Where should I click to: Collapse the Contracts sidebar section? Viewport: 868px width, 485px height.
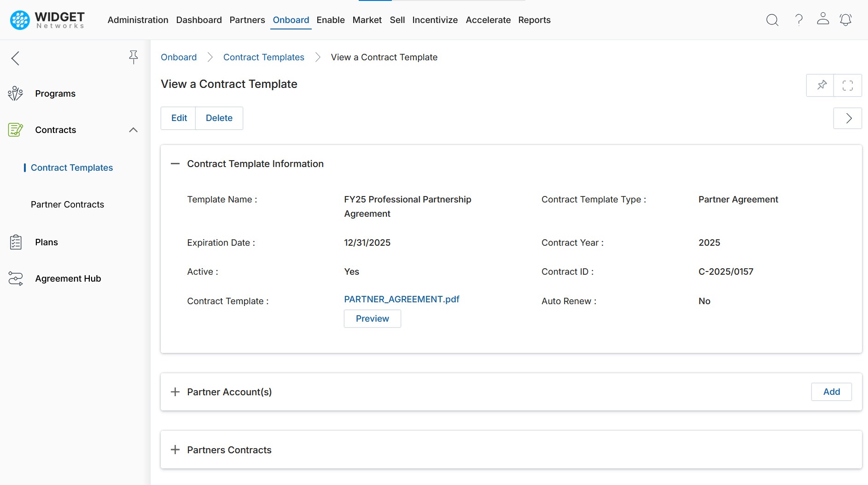click(x=133, y=130)
